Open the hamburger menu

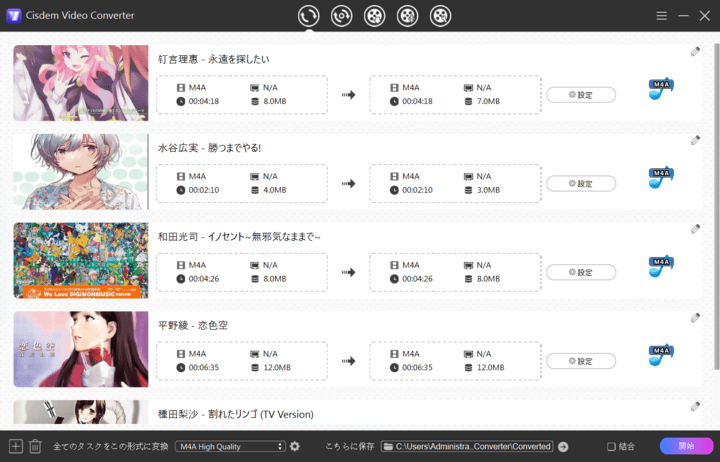pyautogui.click(x=661, y=16)
